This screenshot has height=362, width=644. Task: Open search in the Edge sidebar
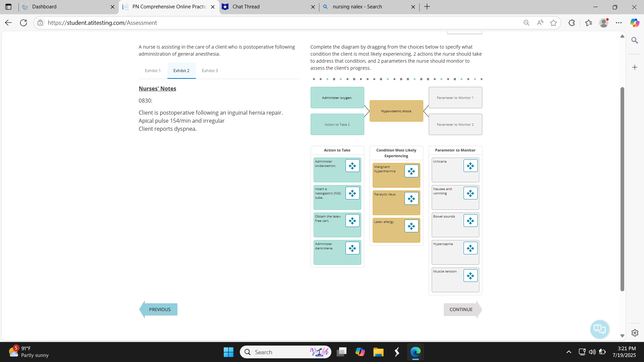pos(635,40)
